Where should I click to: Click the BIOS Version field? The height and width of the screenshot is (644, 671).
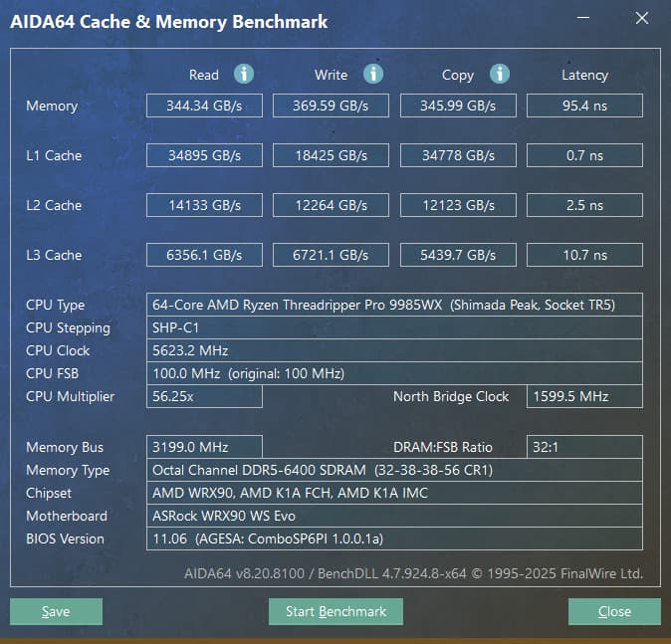tap(394, 538)
